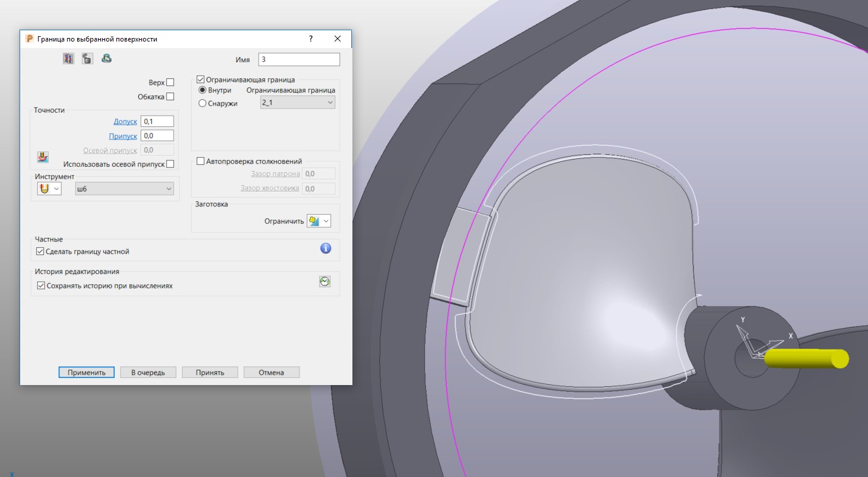
Task: Open the tool type dropdown arrow
Action: click(57, 189)
